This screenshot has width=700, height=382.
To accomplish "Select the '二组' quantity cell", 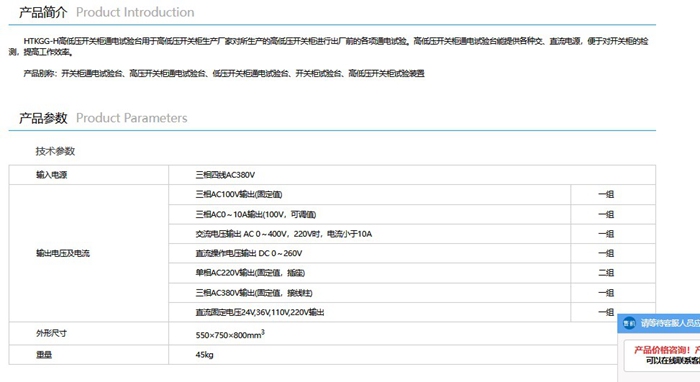I will pos(613,273).
